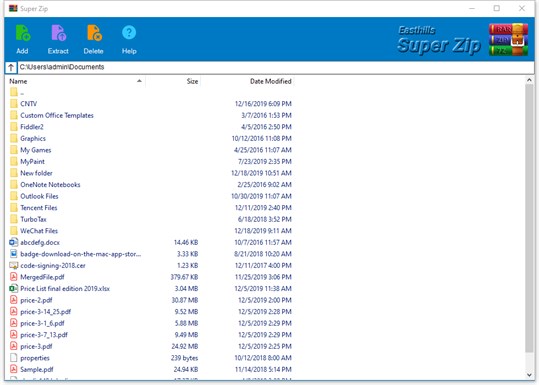
Task: Click the code-signing-2018.cer certificate icon
Action: point(13,265)
